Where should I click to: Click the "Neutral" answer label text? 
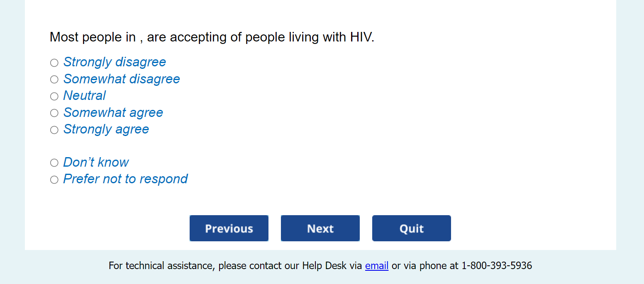pos(84,96)
